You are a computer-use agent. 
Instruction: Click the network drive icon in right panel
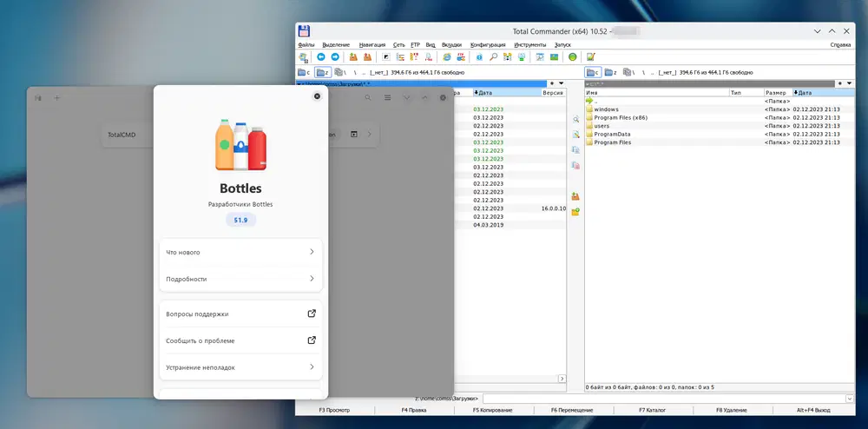pos(628,73)
